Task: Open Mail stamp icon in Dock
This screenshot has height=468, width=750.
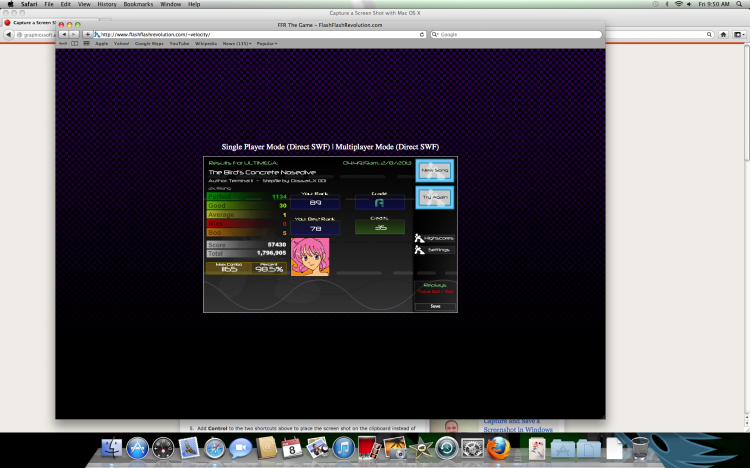Action: click(189, 448)
